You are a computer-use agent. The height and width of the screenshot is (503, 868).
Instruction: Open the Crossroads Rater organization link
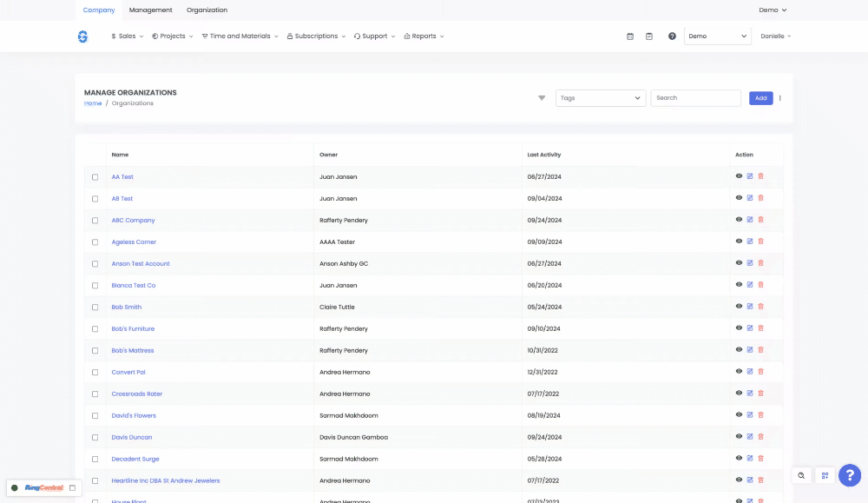[x=137, y=394]
